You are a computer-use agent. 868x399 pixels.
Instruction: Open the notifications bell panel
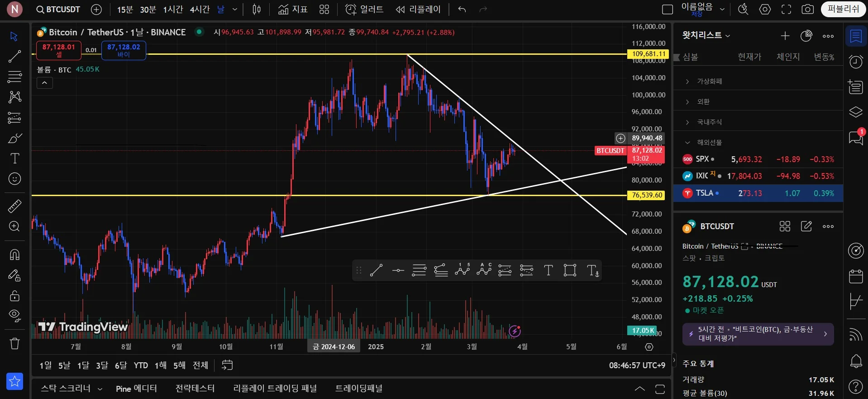pos(856,361)
